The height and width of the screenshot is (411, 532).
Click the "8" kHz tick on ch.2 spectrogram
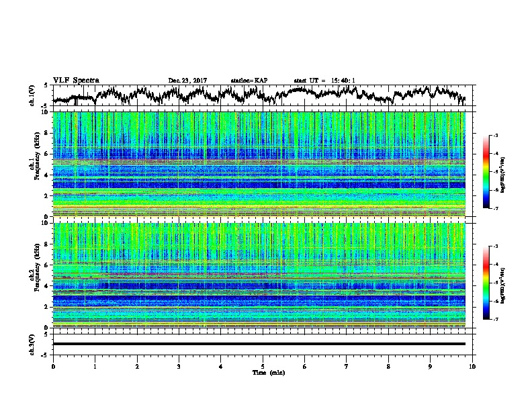pos(48,244)
